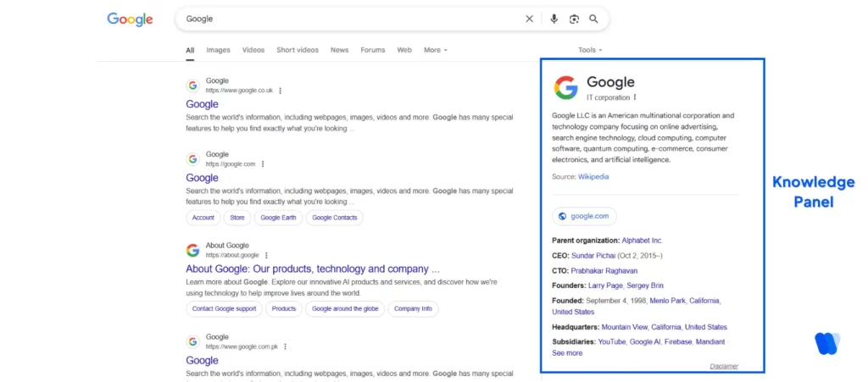Open options menu for about.google result
This screenshot has height=382, width=868.
(266, 256)
